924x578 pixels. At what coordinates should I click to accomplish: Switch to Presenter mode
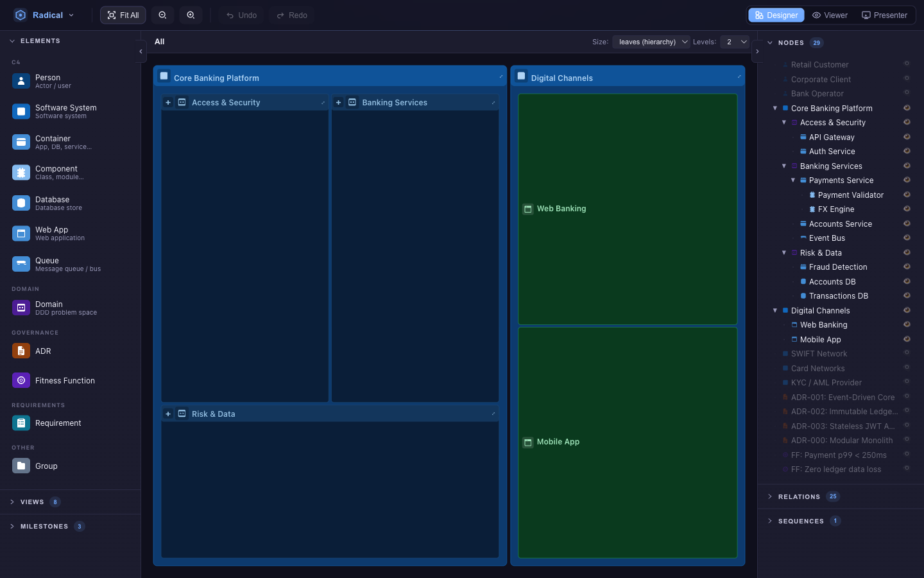point(885,15)
